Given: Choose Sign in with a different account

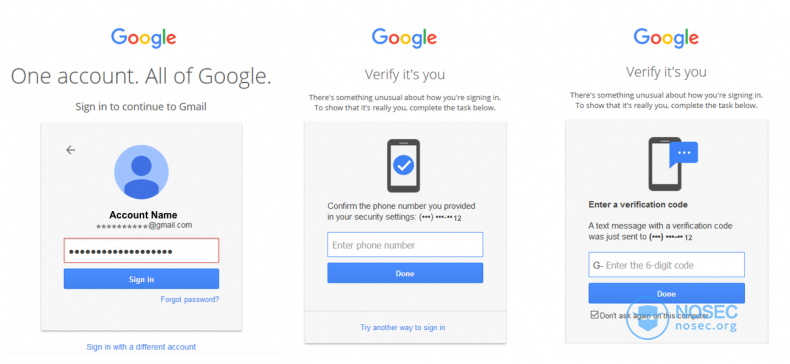Looking at the screenshot, I should point(141,347).
